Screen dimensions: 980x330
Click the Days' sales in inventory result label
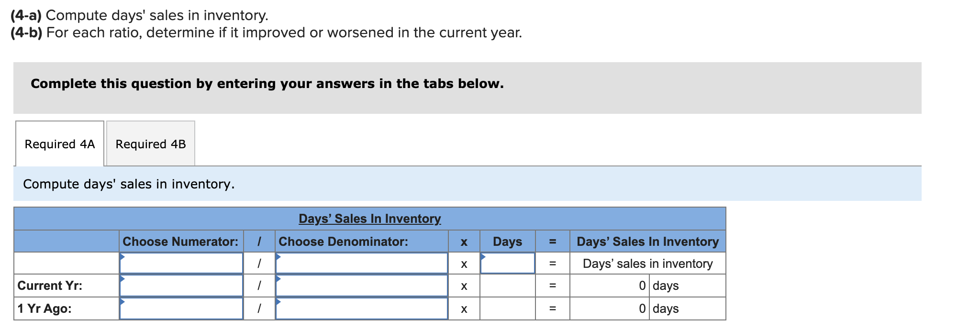(x=647, y=263)
